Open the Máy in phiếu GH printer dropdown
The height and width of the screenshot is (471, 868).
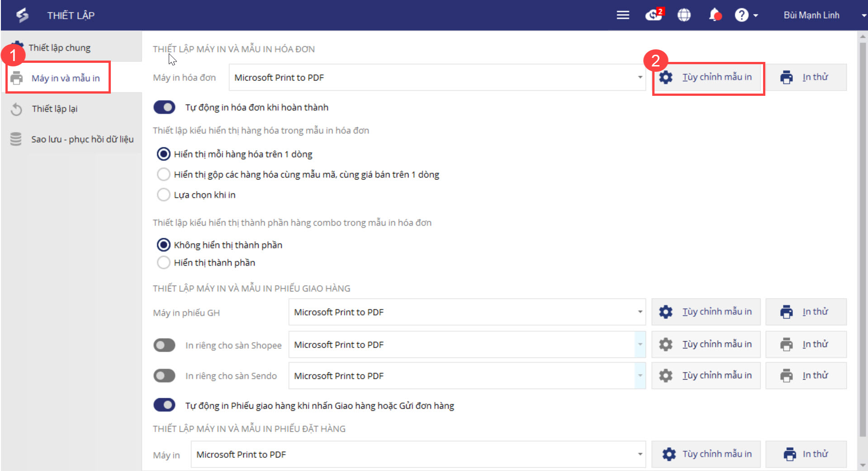467,312
